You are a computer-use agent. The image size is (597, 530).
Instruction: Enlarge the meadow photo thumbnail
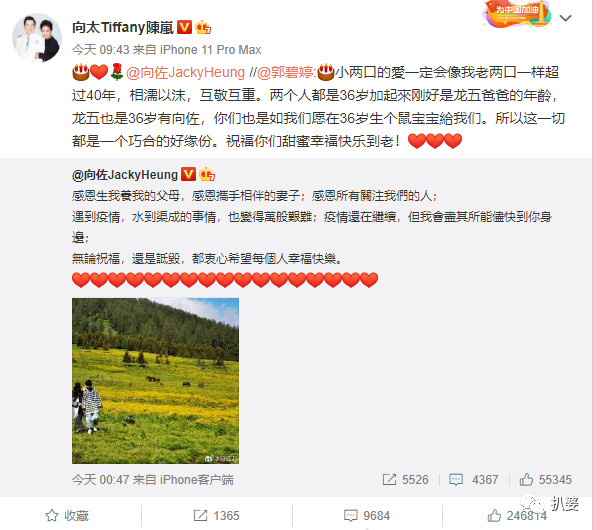click(x=155, y=381)
